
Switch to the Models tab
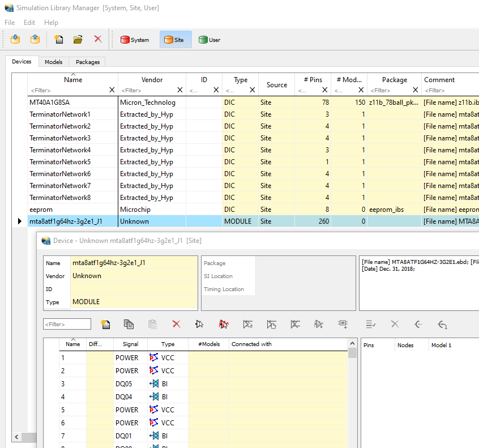click(54, 62)
